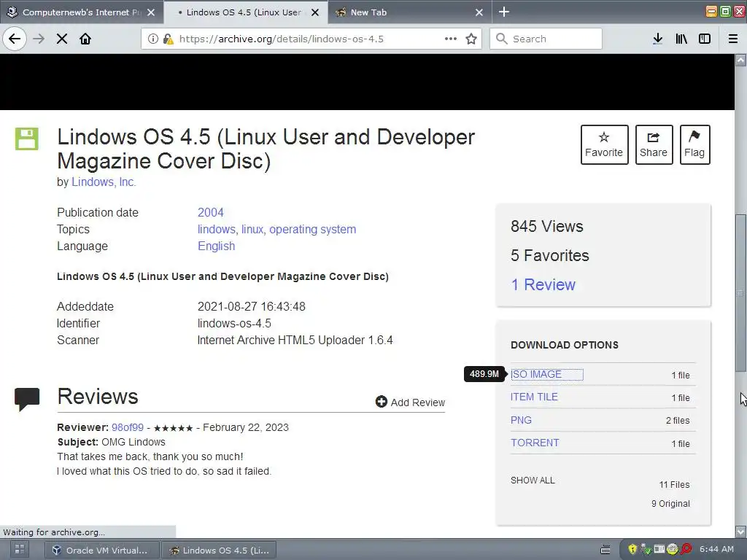Viewport: 747px width, 560px height.
Task: Open the English language link
Action: pyautogui.click(x=216, y=246)
